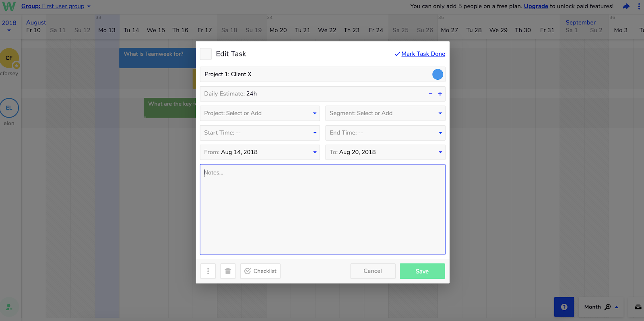The height and width of the screenshot is (321, 644).
Task: Expand the First user group dropdown
Action: pyautogui.click(x=56, y=6)
